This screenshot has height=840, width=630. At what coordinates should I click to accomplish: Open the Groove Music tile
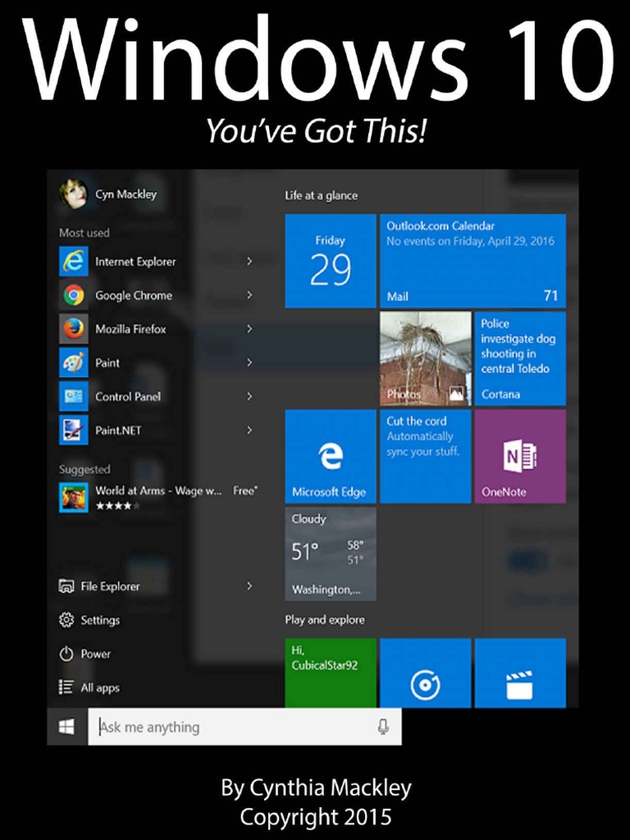pos(426,673)
